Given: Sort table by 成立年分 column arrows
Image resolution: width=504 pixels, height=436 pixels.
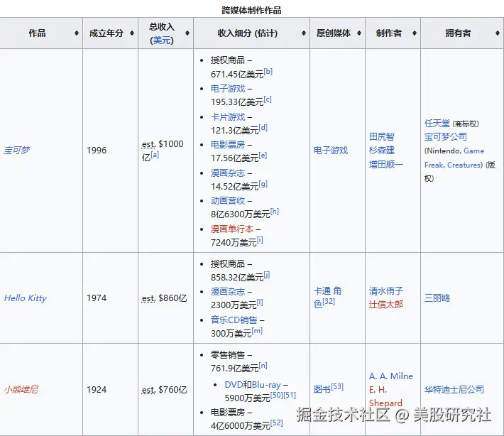Looking at the screenshot, I should (x=132, y=33).
